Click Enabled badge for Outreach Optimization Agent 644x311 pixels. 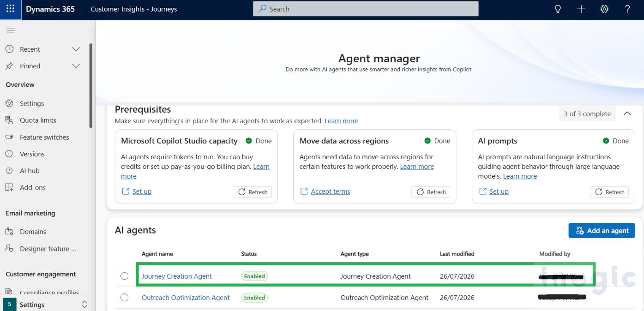254,298
